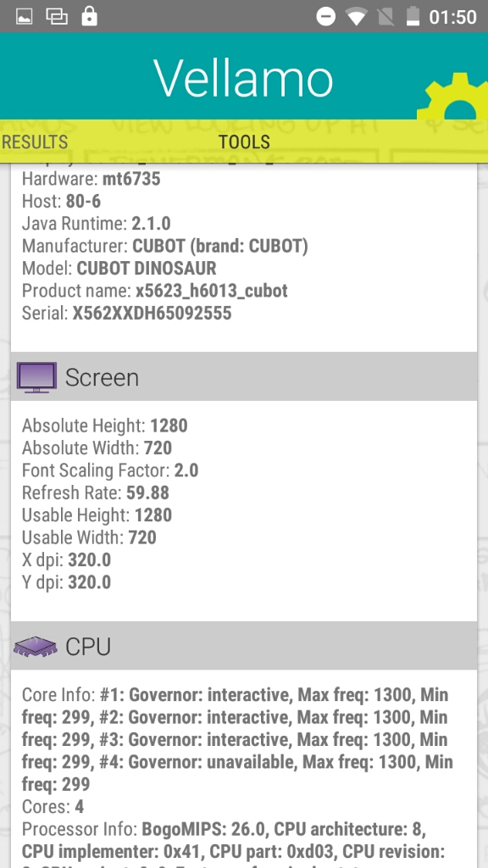This screenshot has height=868, width=488.
Task: Open the yellow settings gear icon
Action: (x=455, y=96)
